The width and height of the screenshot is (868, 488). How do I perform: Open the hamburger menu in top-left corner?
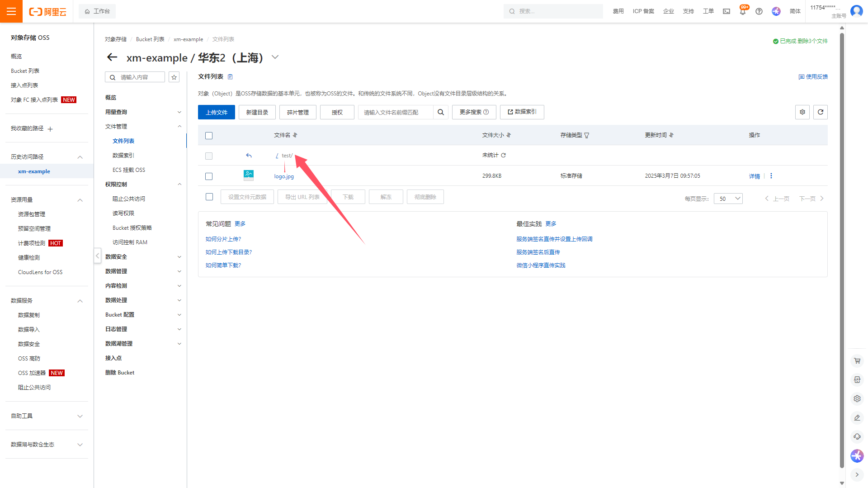pyautogui.click(x=11, y=11)
